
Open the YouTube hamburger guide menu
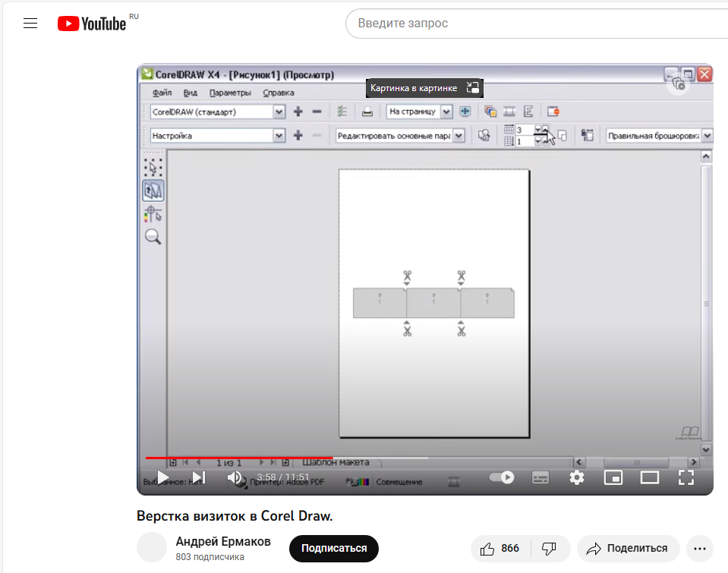click(x=30, y=24)
